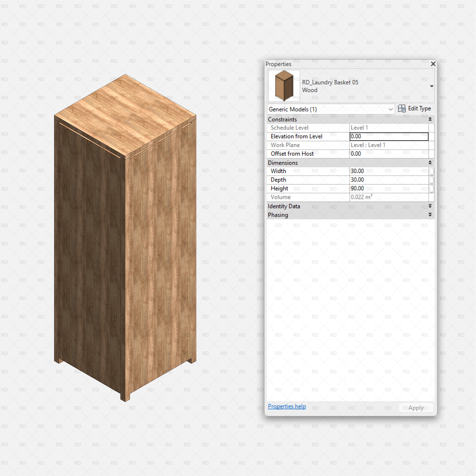The image size is (476, 476).
Task: Expand the Identity Data section
Action: click(x=430, y=206)
